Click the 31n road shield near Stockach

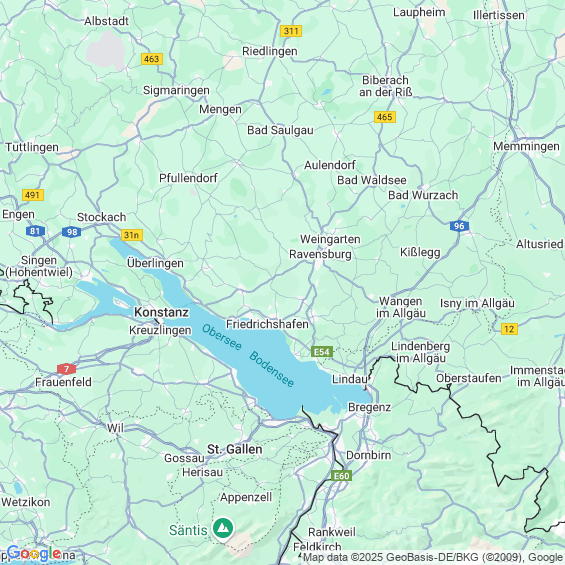(132, 235)
